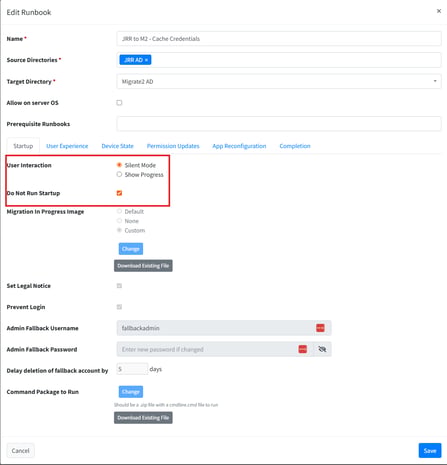This screenshot has width=447, height=465.
Task: Click the Name input field
Action: point(279,39)
